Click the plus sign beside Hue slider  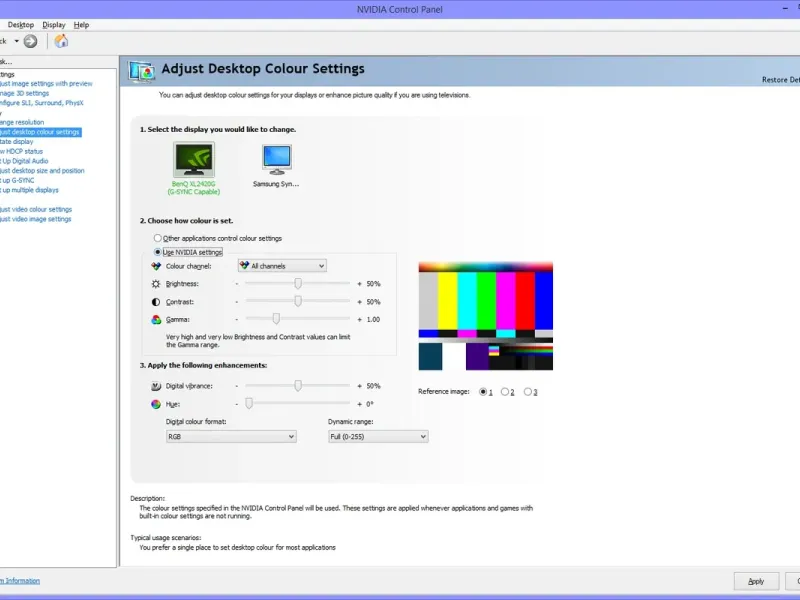[359, 404]
